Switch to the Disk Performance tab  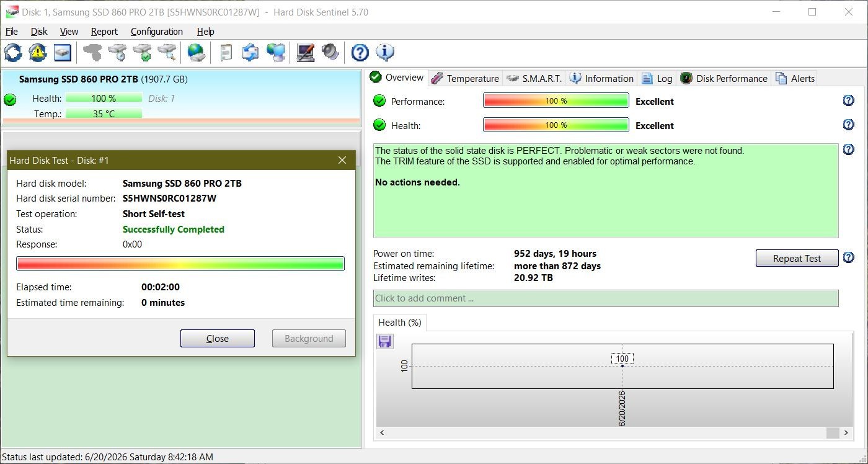click(x=724, y=78)
